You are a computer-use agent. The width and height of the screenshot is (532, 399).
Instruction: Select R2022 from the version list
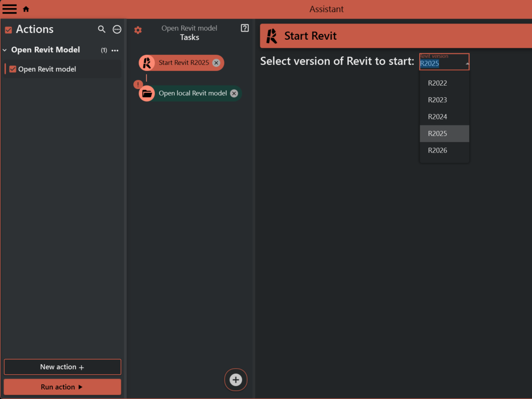tap(437, 83)
